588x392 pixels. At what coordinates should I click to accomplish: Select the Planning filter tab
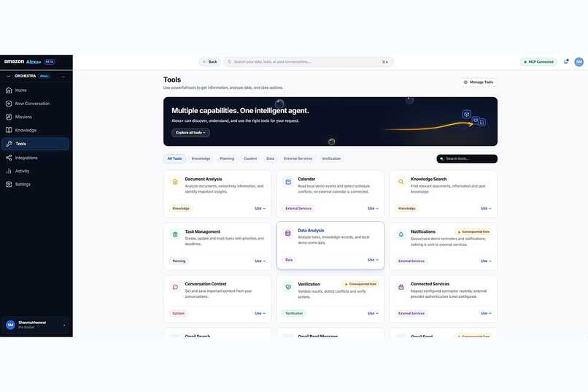point(227,158)
